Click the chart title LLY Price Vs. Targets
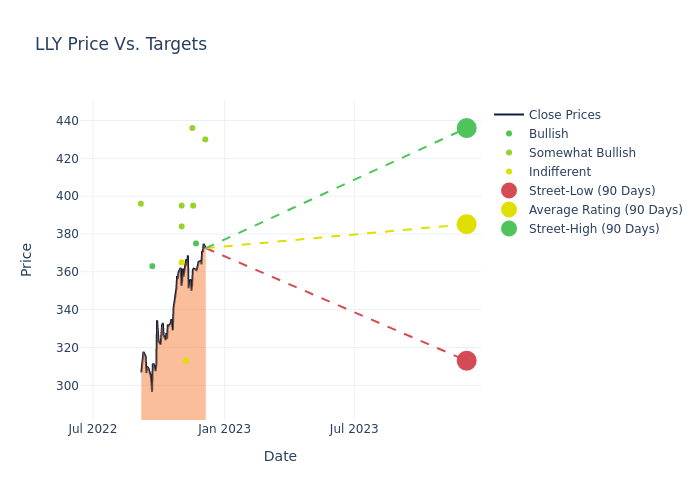The height and width of the screenshot is (500, 700). (121, 44)
